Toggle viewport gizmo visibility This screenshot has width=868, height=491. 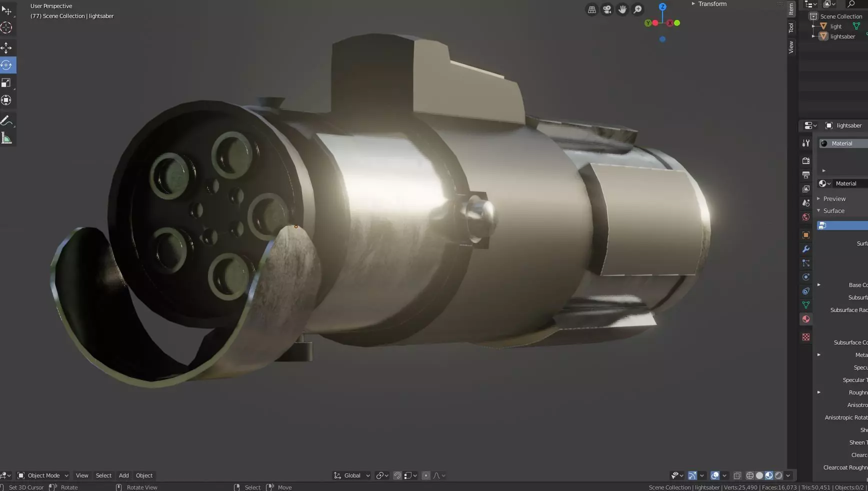[x=692, y=475]
